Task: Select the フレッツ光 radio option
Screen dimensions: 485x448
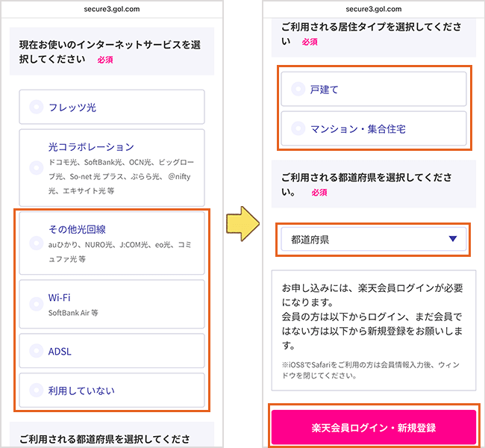Action: (x=112, y=107)
